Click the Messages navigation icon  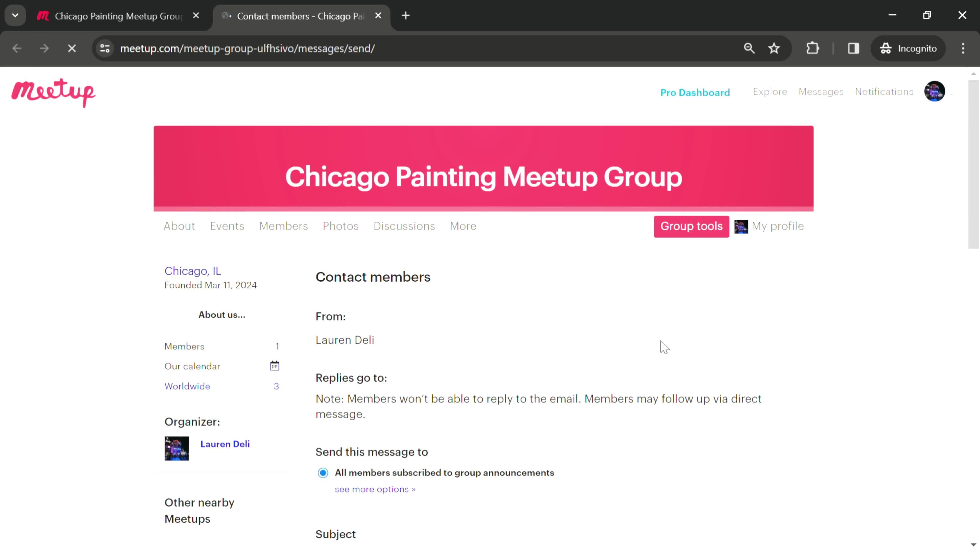click(x=821, y=92)
